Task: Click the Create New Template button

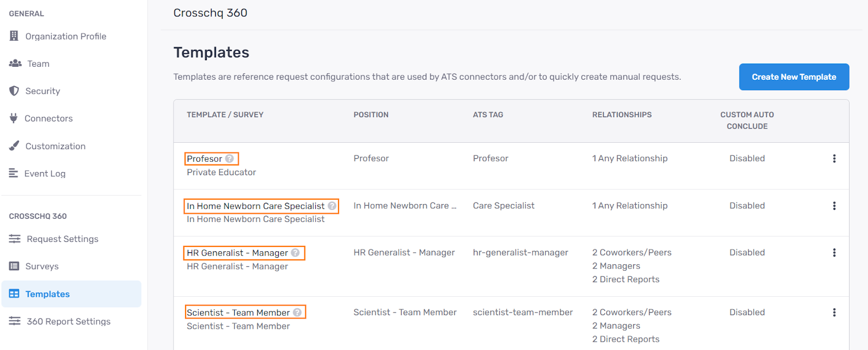Action: (794, 77)
